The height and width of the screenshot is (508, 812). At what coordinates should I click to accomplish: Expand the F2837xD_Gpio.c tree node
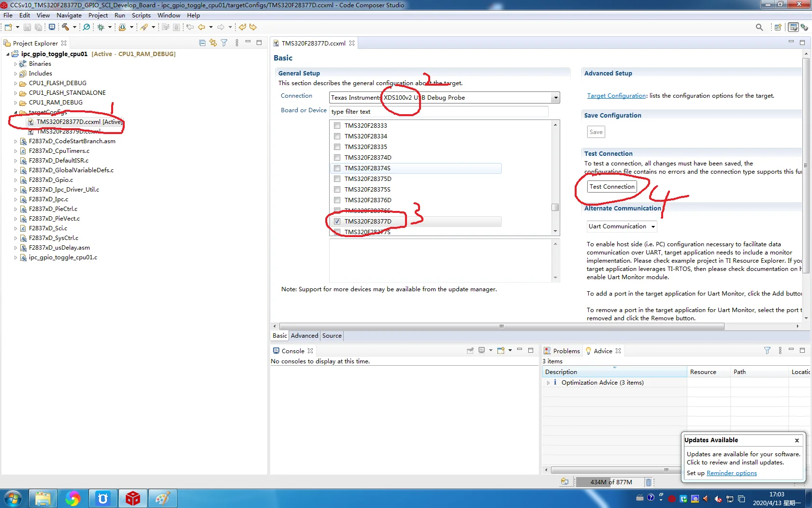[x=15, y=180]
